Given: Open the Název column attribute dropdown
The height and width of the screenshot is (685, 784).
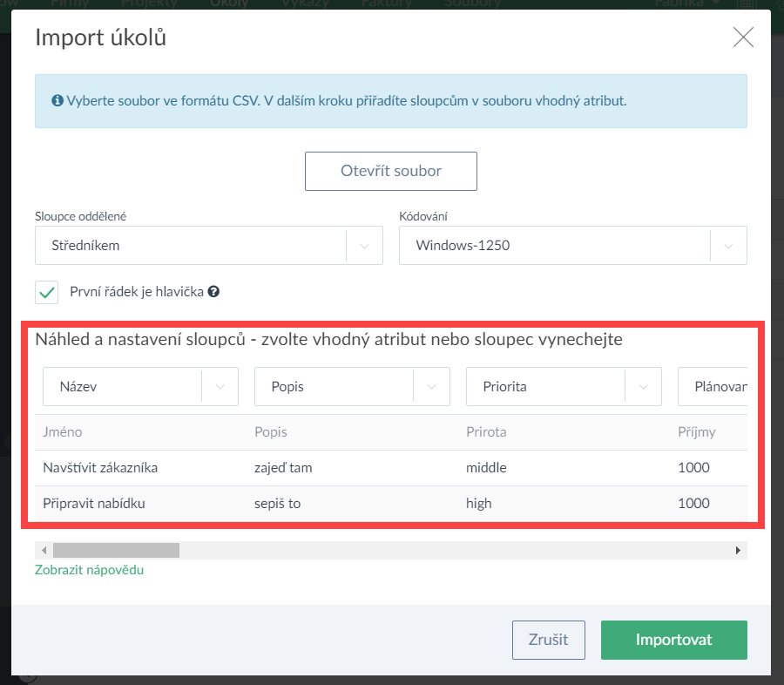Looking at the screenshot, I should [140, 387].
